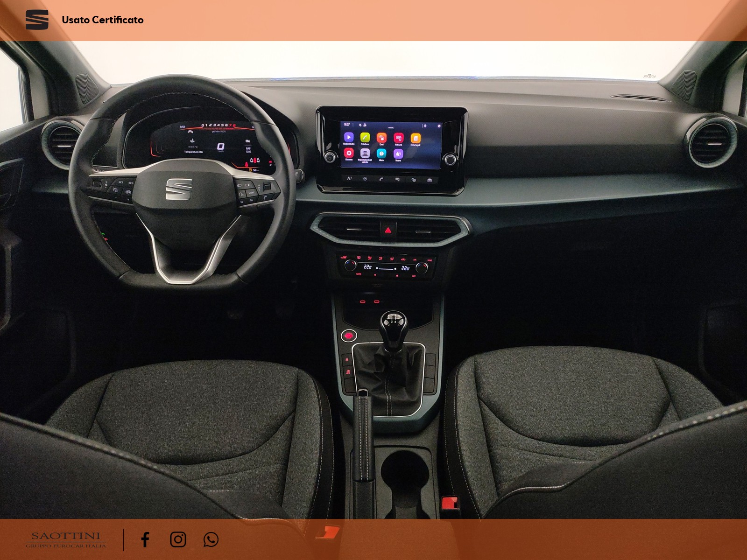Click the Saottini dealership logo
Screen dimensions: 747x560
pyautogui.click(x=66, y=539)
